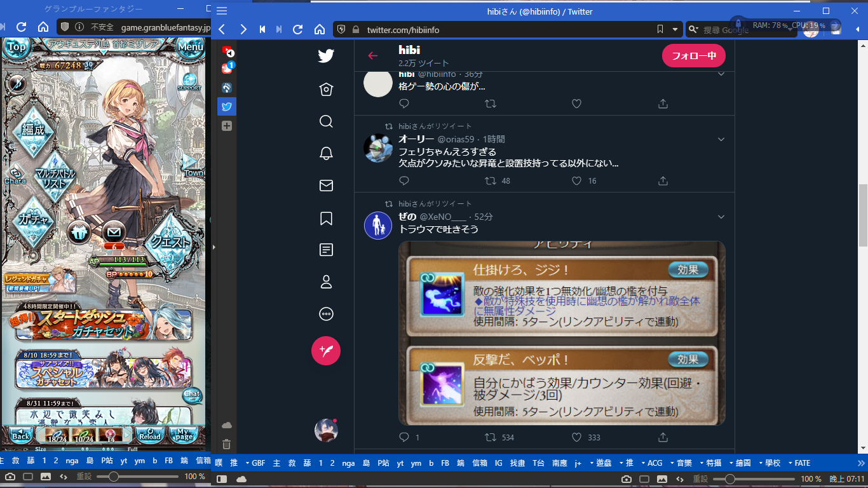
Task: Open Twitter More options circle
Action: pyautogui.click(x=326, y=314)
